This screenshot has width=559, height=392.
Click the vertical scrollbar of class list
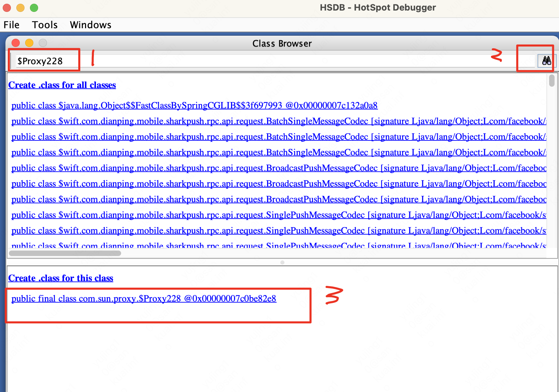tap(552, 81)
